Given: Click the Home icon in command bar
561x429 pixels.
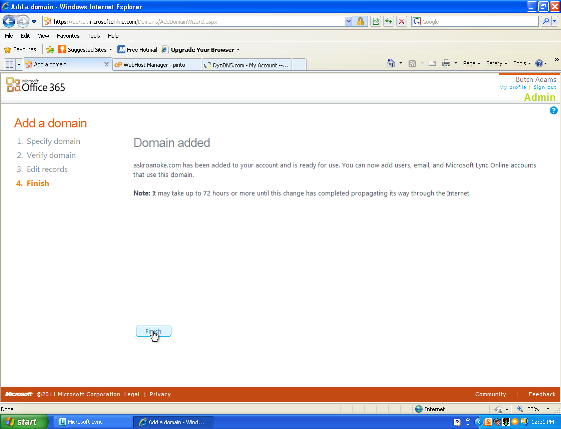Looking at the screenshot, I should [x=391, y=63].
